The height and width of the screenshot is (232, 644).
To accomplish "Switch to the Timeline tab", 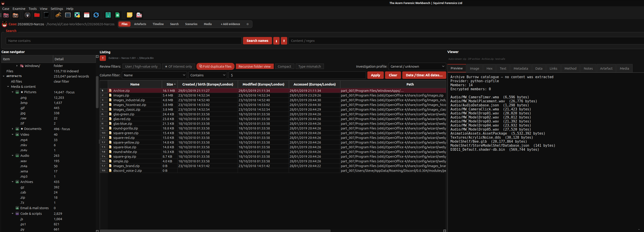I will click(x=158, y=24).
